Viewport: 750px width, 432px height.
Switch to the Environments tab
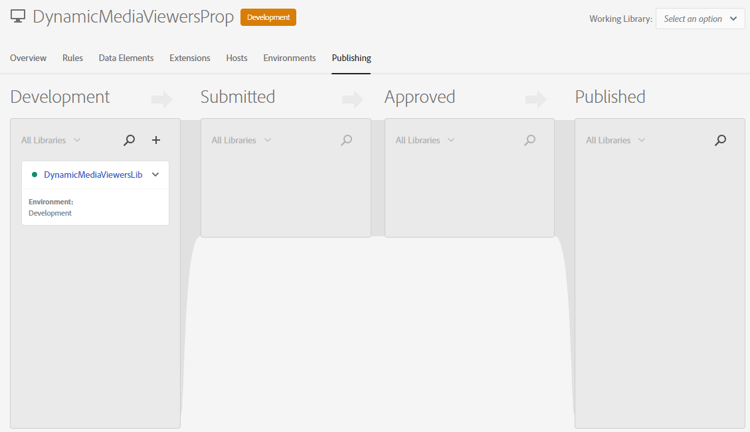[289, 58]
